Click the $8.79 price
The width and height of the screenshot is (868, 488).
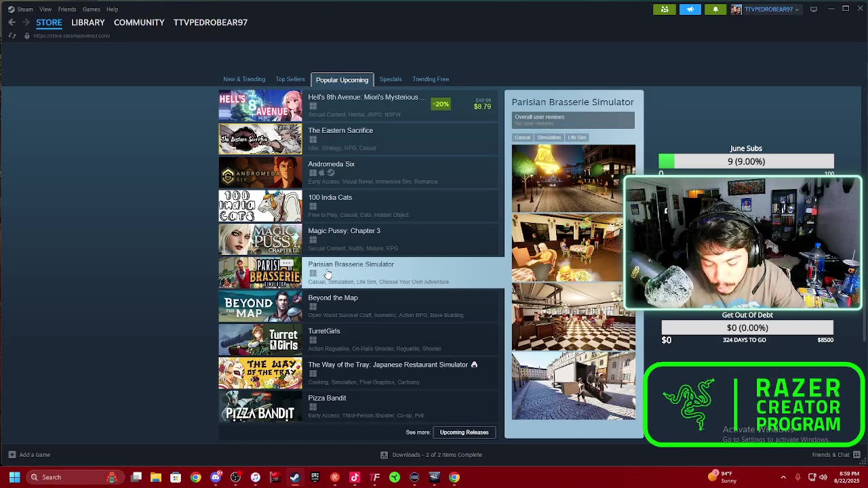point(482,107)
